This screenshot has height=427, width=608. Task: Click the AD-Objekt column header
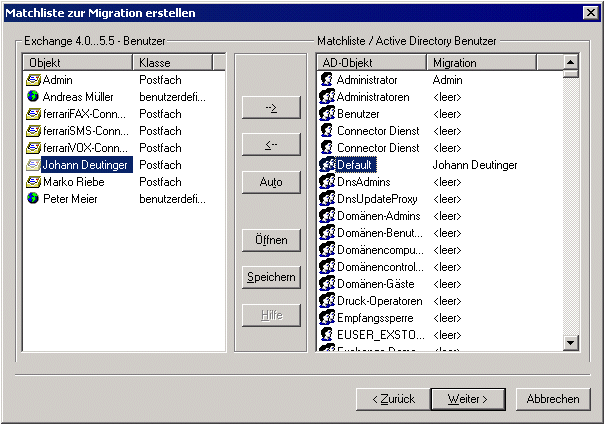pyautogui.click(x=371, y=63)
